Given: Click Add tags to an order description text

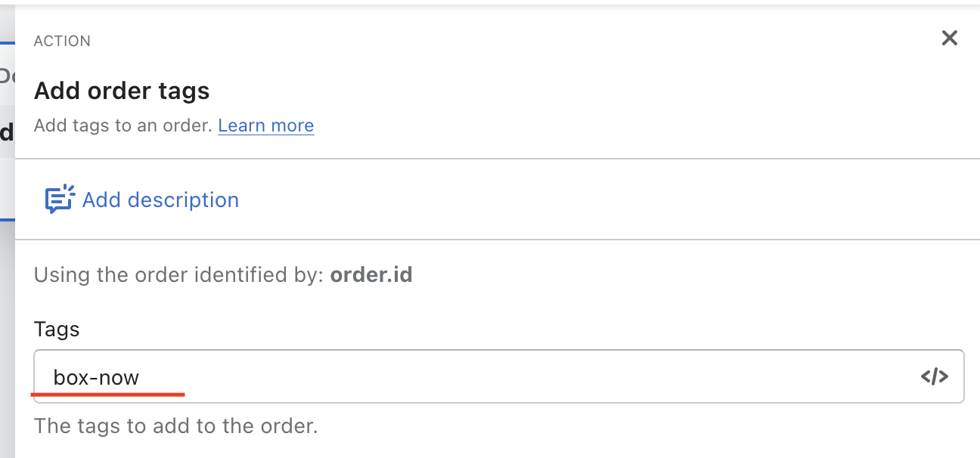Looking at the screenshot, I should (123, 125).
